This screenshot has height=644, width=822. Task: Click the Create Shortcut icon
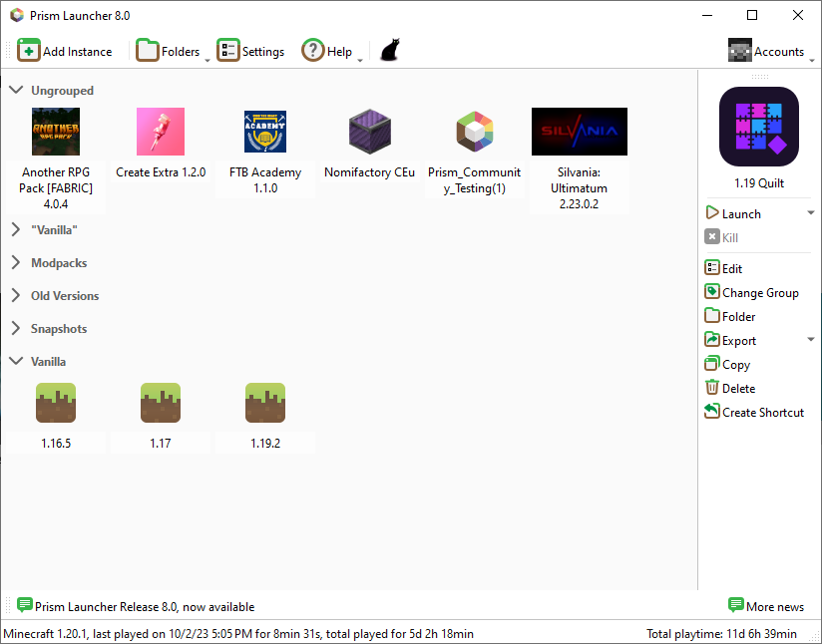710,412
